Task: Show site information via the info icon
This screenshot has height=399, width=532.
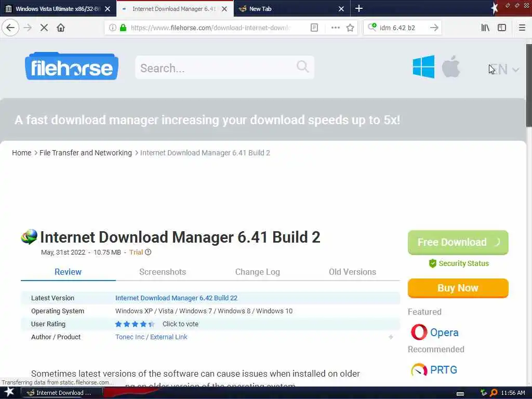Action: click(112, 28)
